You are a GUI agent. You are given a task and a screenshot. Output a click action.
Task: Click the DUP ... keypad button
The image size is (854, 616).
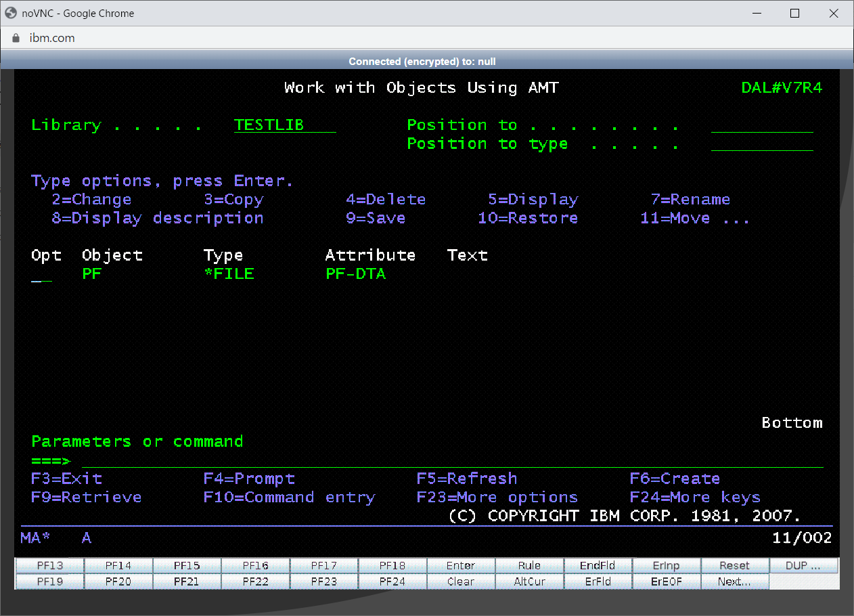pos(804,565)
